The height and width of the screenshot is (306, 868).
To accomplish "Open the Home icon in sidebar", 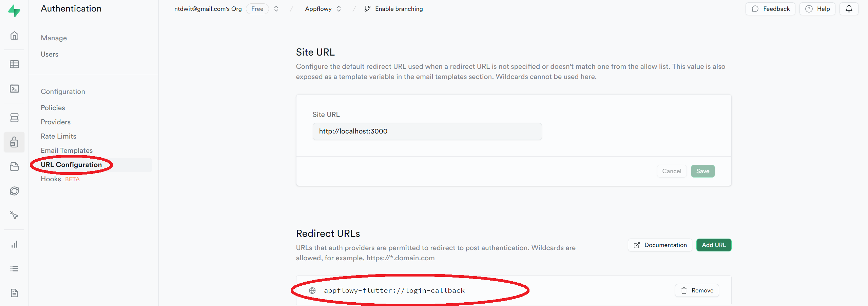I will pyautogui.click(x=14, y=36).
